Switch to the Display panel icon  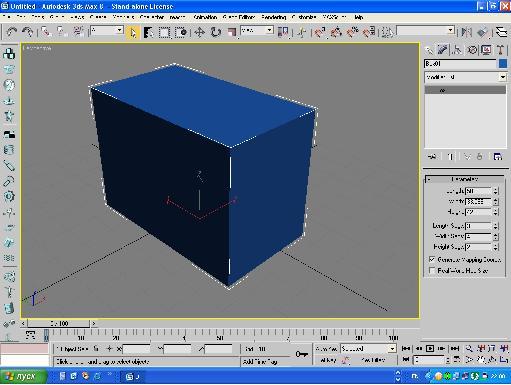(x=486, y=50)
